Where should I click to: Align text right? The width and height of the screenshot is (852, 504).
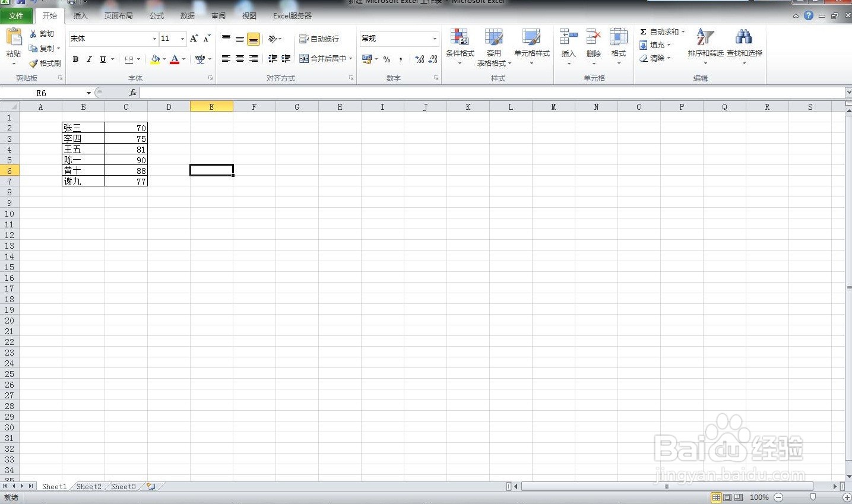pos(254,59)
